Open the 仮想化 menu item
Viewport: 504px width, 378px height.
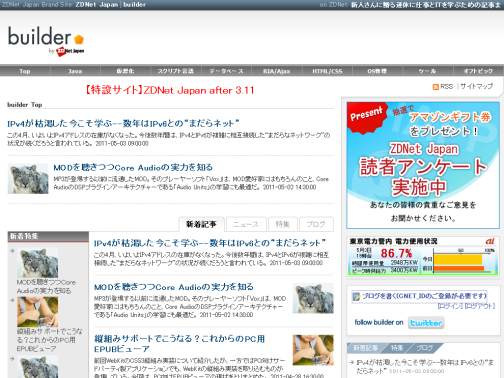pyautogui.click(x=125, y=71)
